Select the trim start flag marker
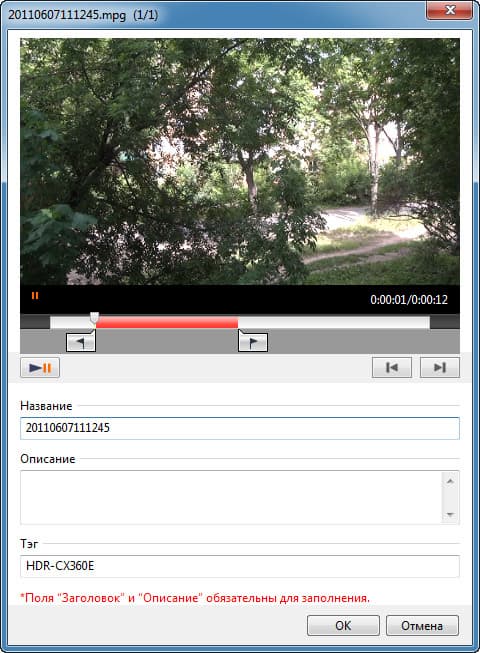 coord(81,342)
